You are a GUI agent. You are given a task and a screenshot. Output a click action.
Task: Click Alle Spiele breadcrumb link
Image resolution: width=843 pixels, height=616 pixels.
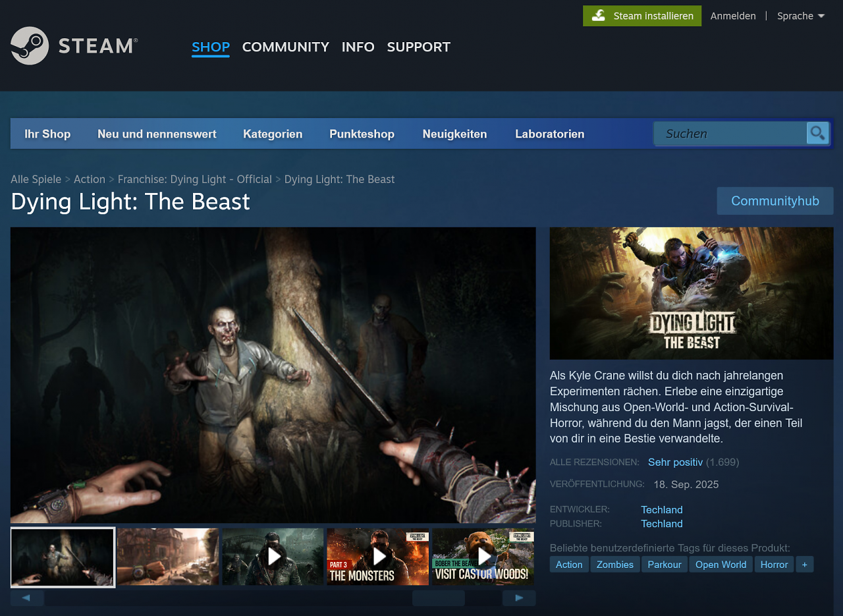[x=36, y=179]
